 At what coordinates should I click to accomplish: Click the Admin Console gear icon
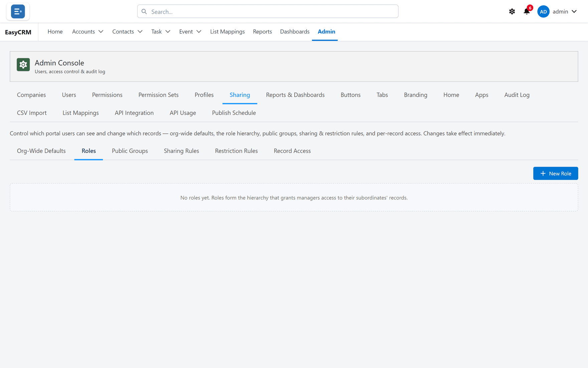pyautogui.click(x=23, y=65)
